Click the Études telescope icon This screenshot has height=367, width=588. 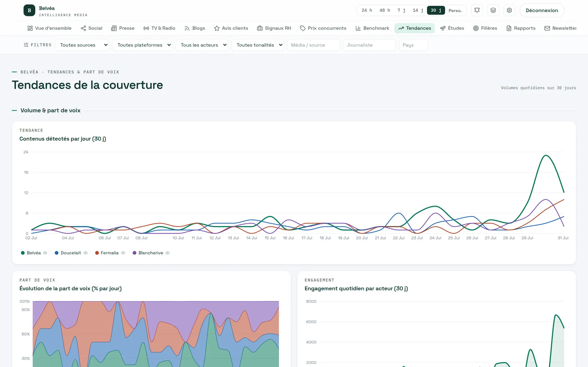[443, 28]
